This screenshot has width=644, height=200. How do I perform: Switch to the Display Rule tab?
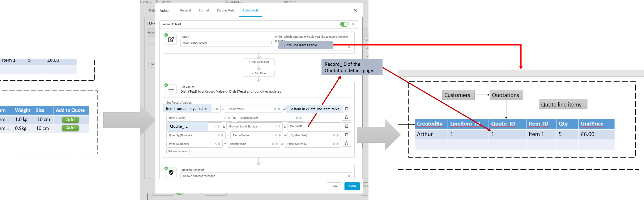pos(226,10)
